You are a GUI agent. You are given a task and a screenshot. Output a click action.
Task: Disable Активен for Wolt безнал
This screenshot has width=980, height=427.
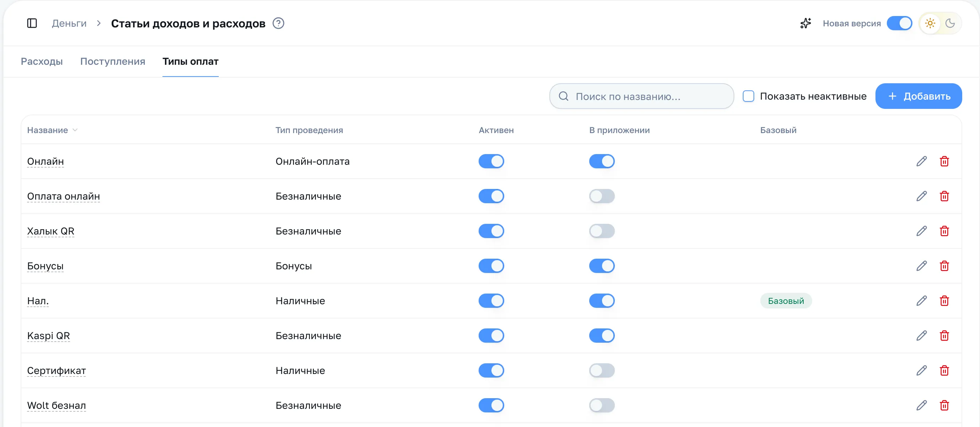tap(491, 406)
